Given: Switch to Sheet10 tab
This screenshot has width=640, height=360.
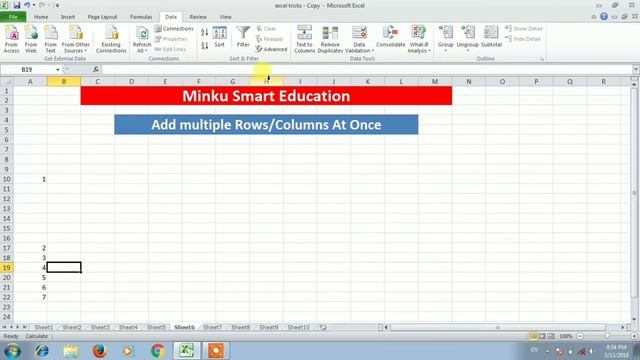Looking at the screenshot, I should coord(298,327).
